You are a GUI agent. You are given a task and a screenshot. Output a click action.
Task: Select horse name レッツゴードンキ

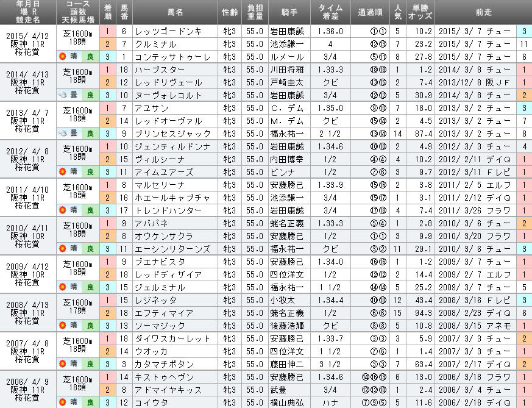pos(168,32)
